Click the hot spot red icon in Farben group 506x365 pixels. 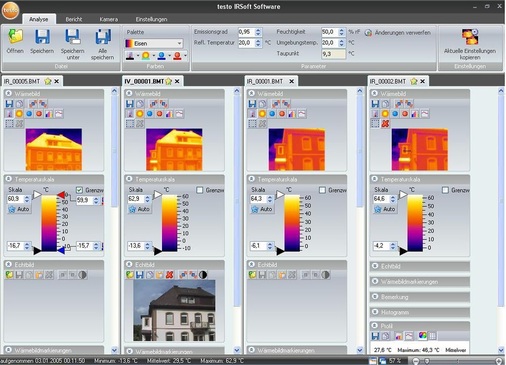click(177, 56)
